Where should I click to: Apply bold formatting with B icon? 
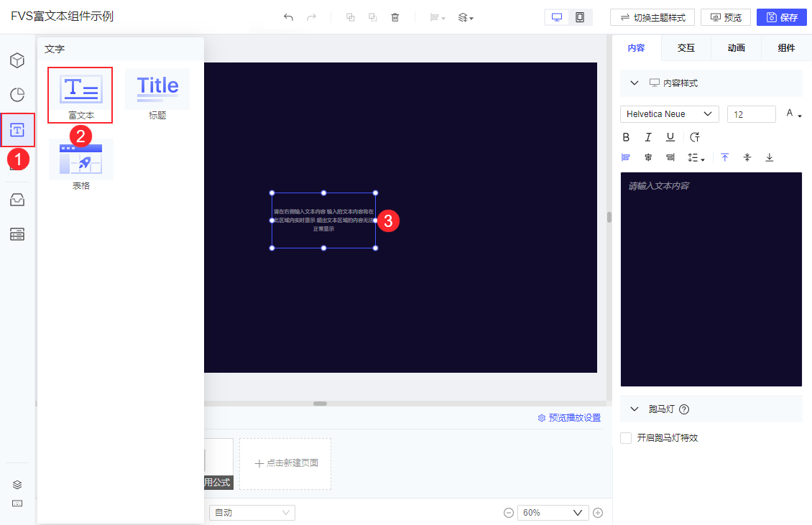tap(626, 137)
